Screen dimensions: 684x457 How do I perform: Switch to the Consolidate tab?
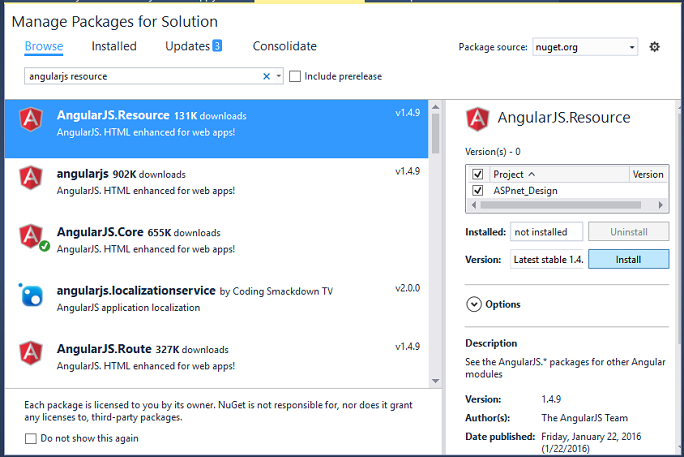[x=284, y=46]
